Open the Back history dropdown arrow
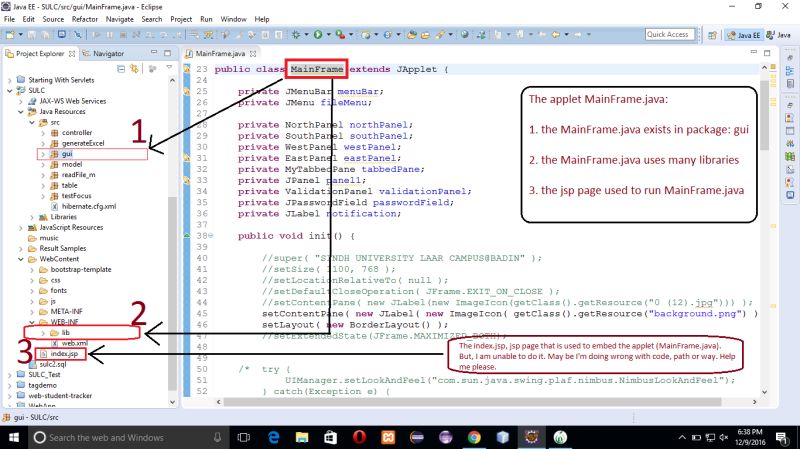Screen dimensions: 800x449 click(566, 35)
